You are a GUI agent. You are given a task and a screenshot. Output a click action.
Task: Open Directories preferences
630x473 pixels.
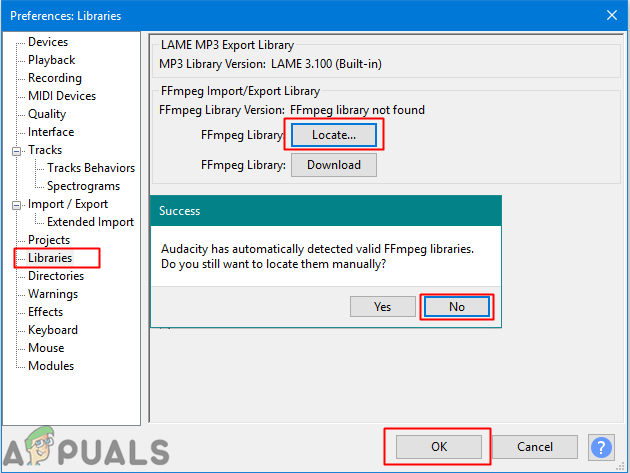[56, 276]
